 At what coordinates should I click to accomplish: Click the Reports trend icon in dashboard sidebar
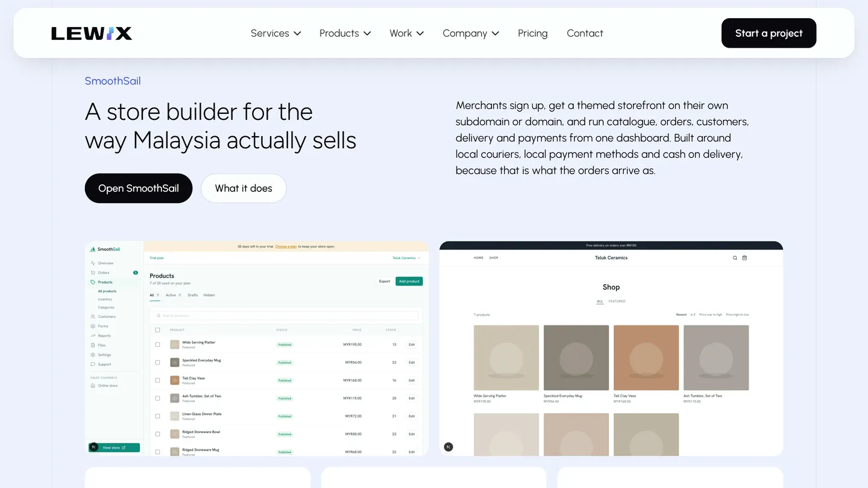93,336
